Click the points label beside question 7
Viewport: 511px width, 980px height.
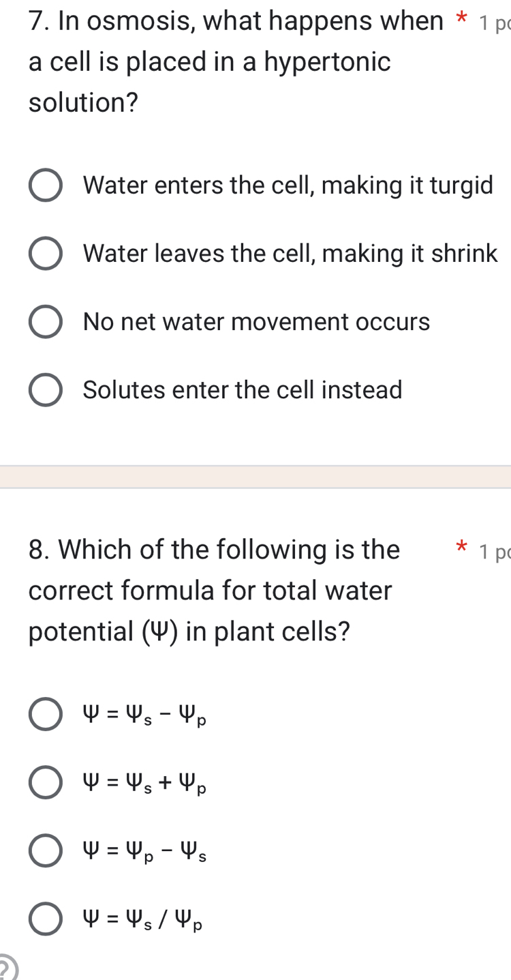pyautogui.click(x=494, y=23)
